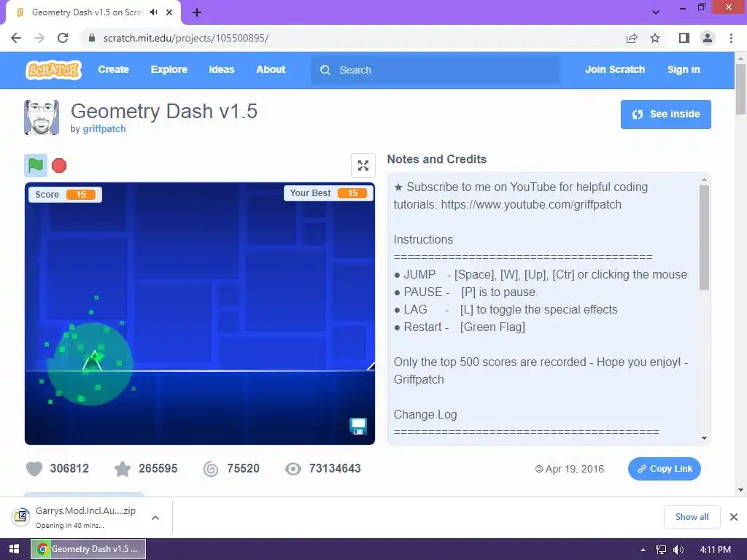Close the downloads bar
The height and width of the screenshot is (560, 747).
click(734, 517)
